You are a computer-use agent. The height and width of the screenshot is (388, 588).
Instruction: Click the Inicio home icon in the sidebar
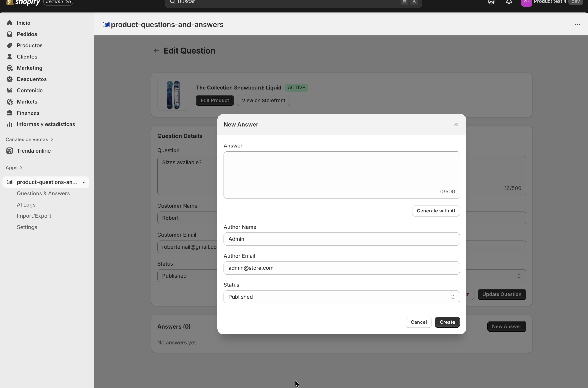(x=10, y=23)
